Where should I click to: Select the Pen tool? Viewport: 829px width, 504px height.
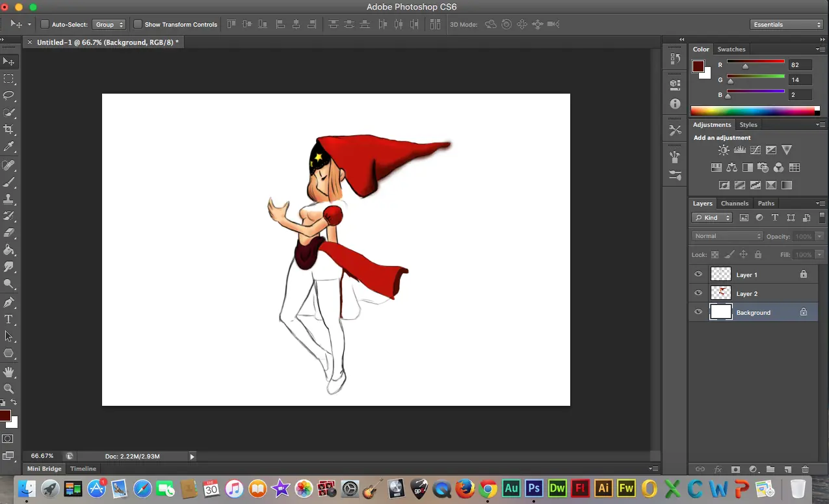(x=9, y=302)
